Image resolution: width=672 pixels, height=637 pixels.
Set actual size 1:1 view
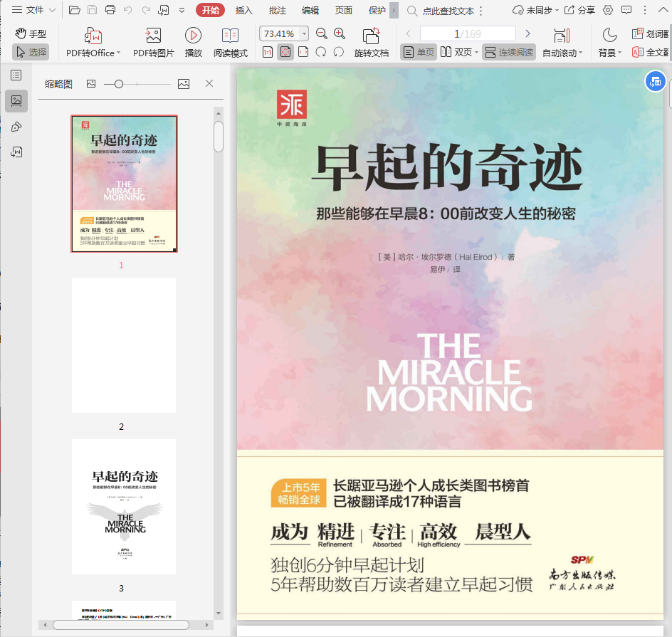[x=268, y=52]
